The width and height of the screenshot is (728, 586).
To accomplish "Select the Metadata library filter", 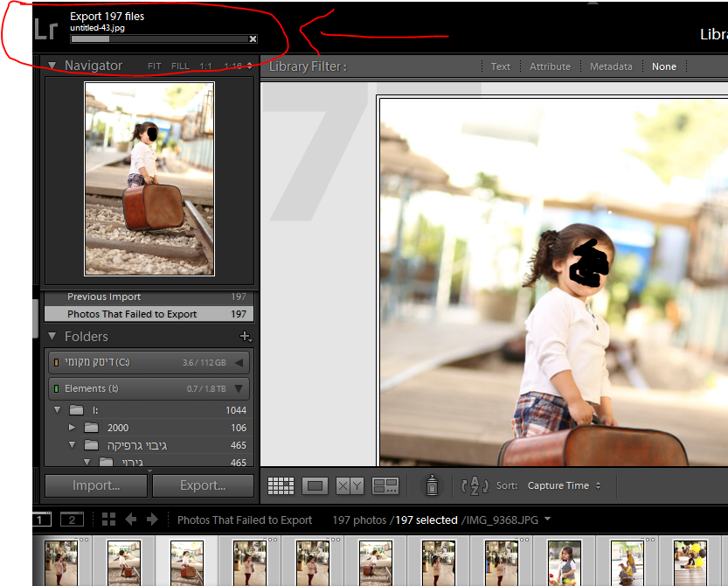I will coord(611,66).
